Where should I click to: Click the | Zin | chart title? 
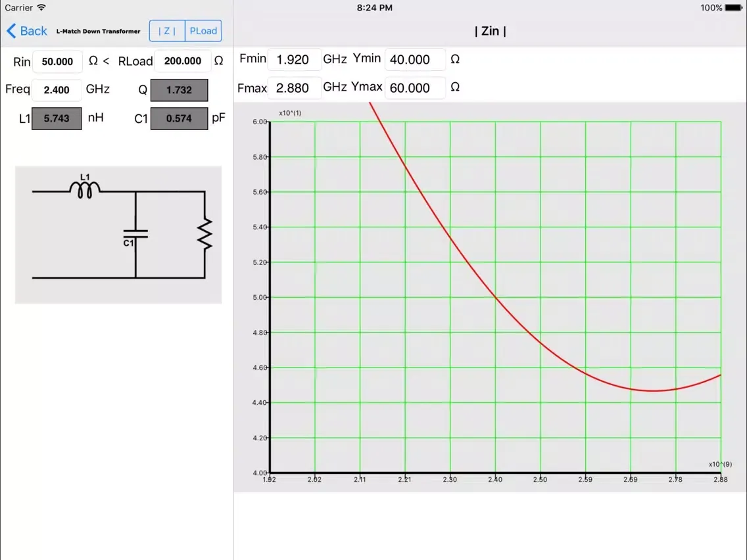tap(491, 31)
